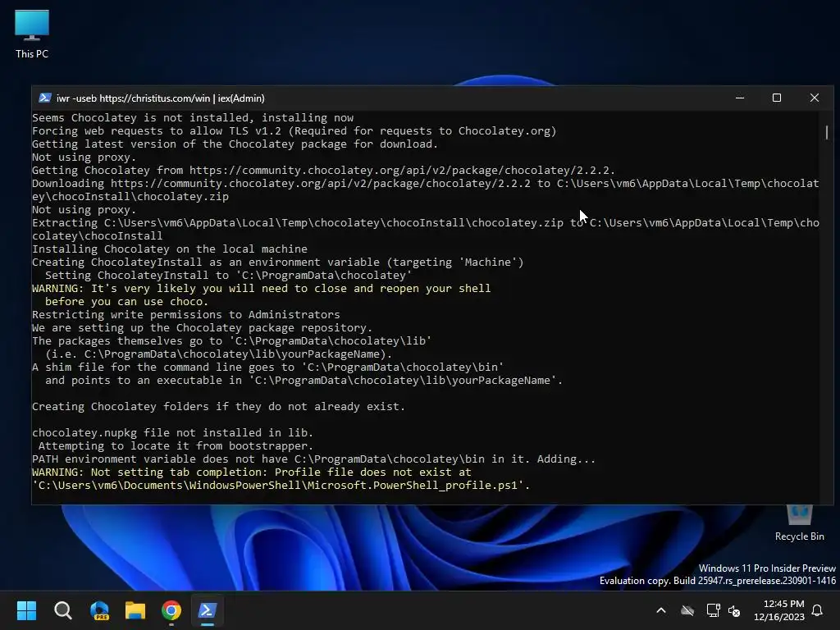
Task: Click 'The packages themselves go to' line
Action: [232, 341]
